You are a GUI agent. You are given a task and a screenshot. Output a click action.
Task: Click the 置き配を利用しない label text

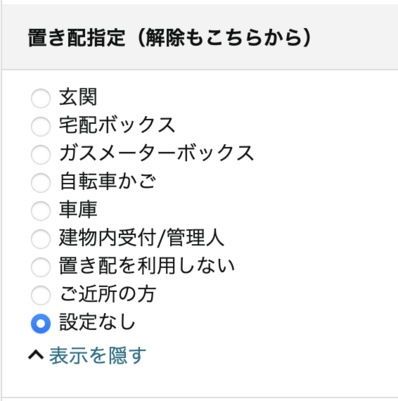pos(147,266)
